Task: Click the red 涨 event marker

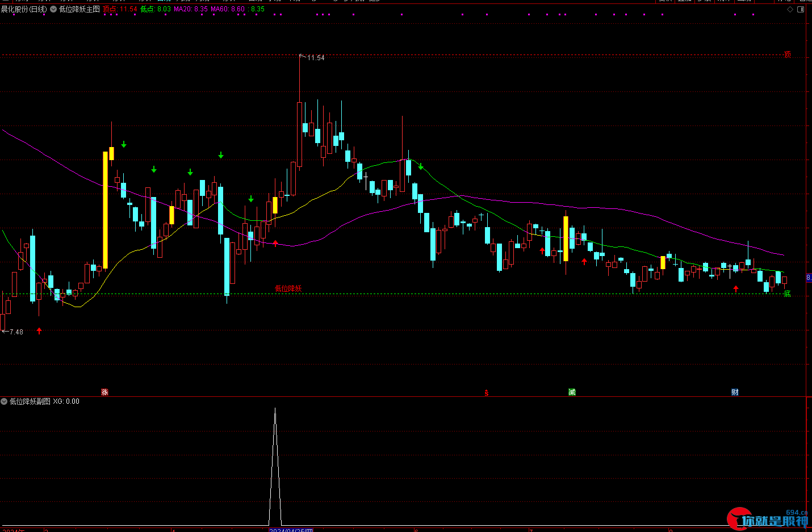Action: click(104, 392)
